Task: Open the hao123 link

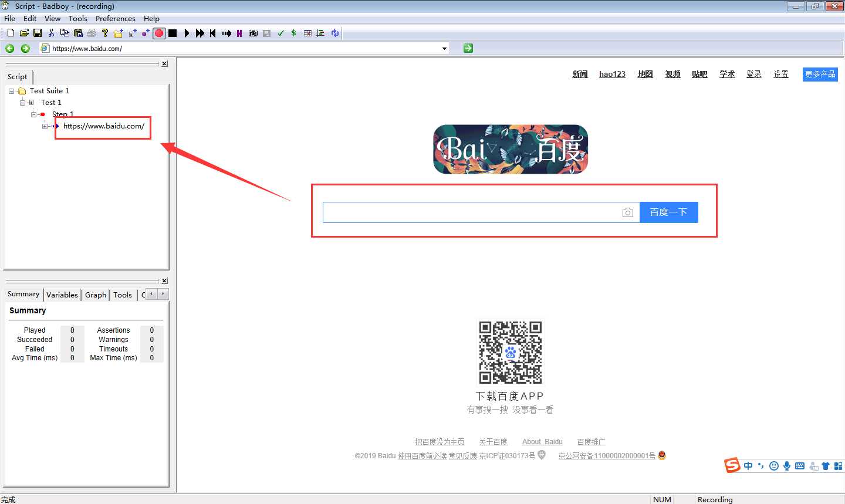Action: (612, 74)
